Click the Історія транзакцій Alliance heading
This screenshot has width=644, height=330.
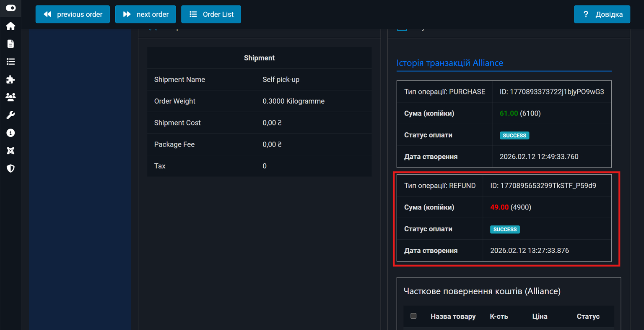449,63
